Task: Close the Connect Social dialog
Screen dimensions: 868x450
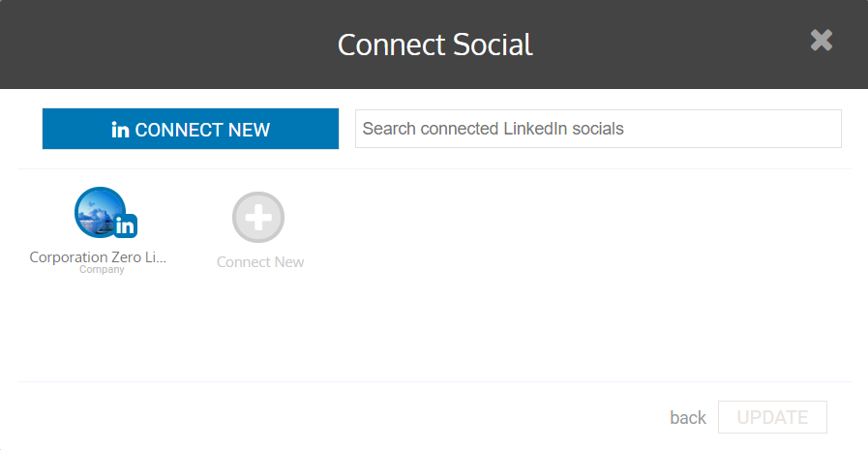Action: point(822,41)
